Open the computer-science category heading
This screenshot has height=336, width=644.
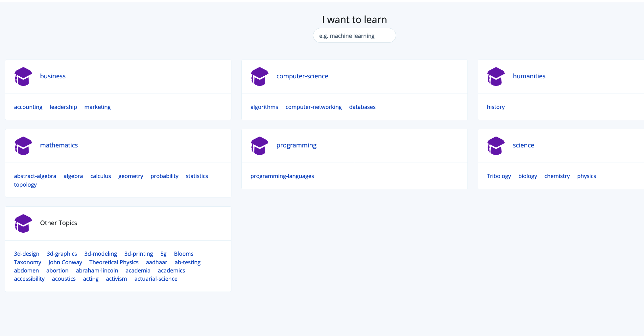302,76
